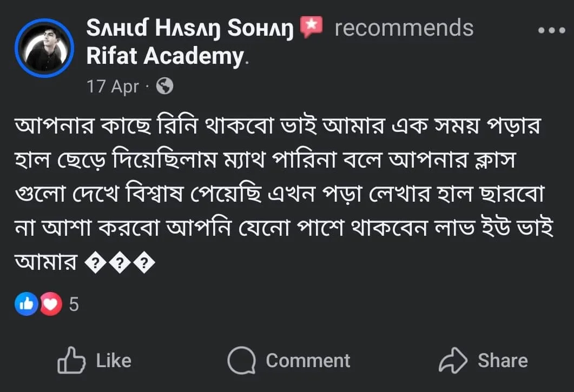Click the 17 Apr post timestamp
This screenshot has height=392, width=574.
click(113, 87)
